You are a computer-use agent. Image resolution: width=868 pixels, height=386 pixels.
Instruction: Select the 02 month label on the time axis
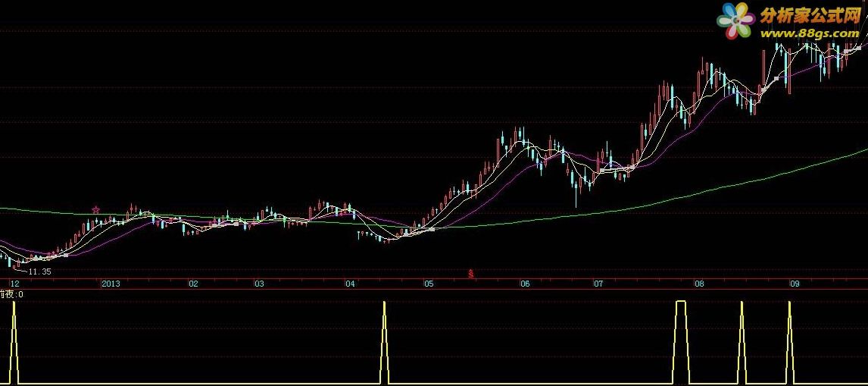193,284
